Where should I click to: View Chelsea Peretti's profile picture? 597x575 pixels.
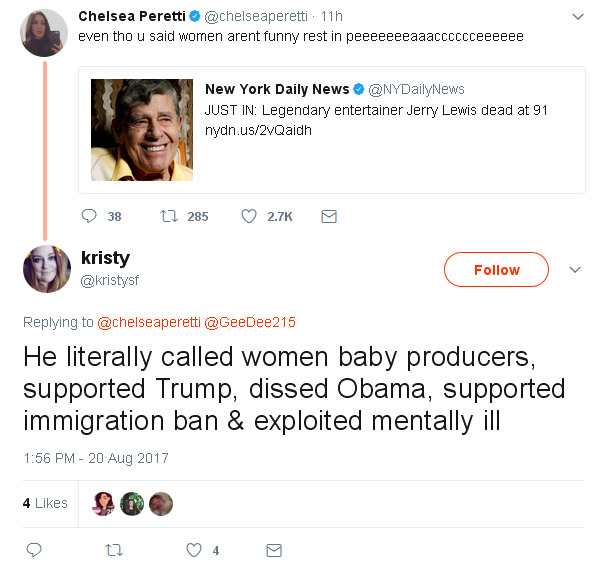tap(44, 33)
